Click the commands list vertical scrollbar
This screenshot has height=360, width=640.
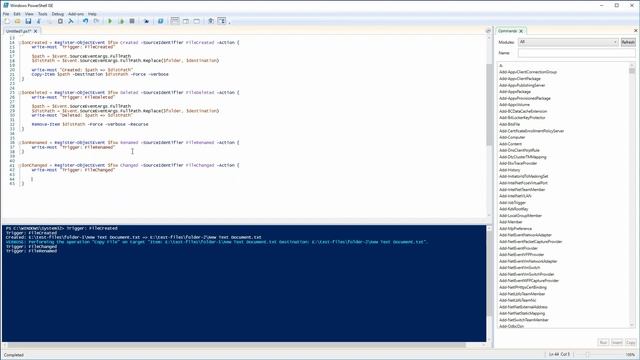[632, 195]
